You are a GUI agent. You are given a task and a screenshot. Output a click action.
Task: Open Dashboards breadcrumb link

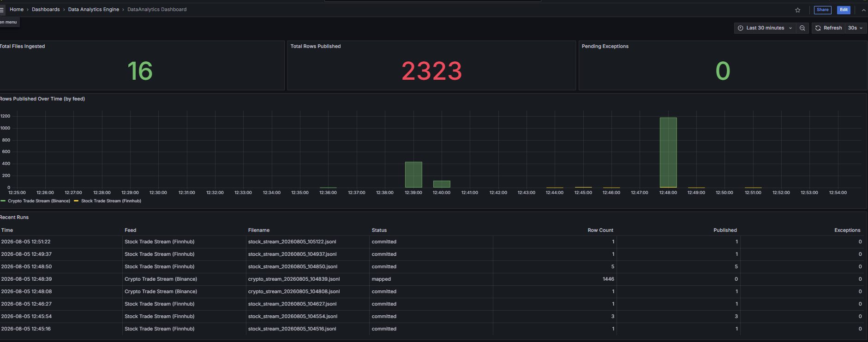click(x=46, y=9)
